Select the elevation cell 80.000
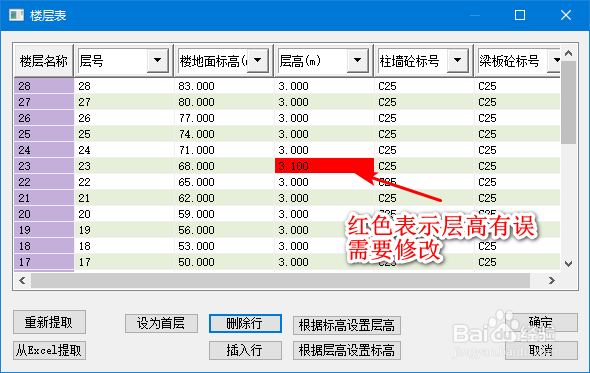This screenshot has height=373, width=590. pos(224,102)
